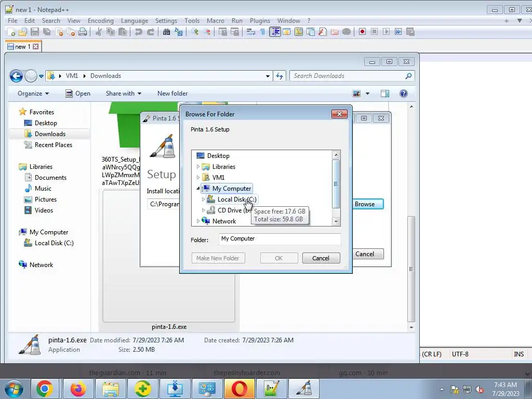Click the Find binoculars icon in Notepad++
The height and width of the screenshot is (399, 532).
pyautogui.click(x=166, y=32)
